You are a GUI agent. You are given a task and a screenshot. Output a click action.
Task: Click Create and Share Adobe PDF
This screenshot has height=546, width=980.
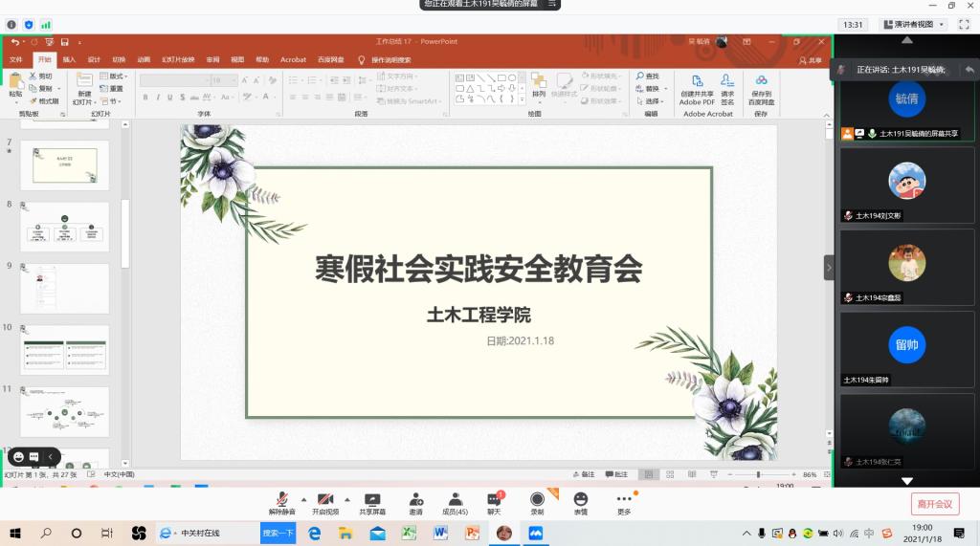click(697, 89)
